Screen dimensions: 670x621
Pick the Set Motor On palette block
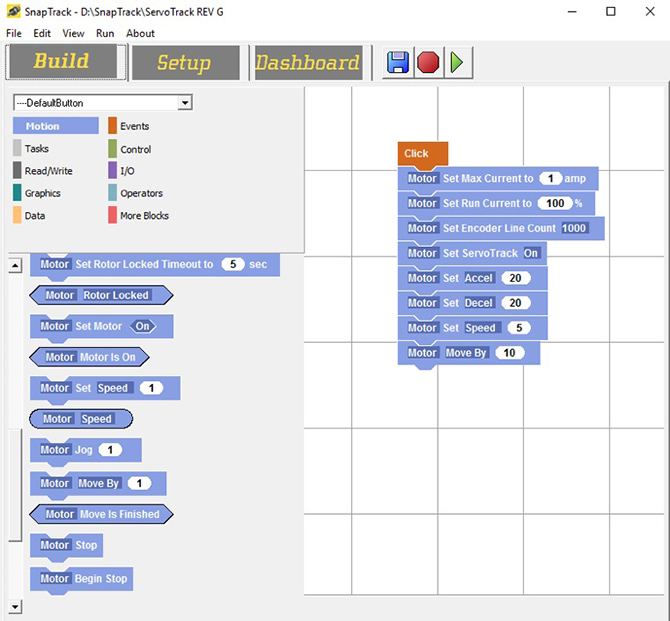101,327
